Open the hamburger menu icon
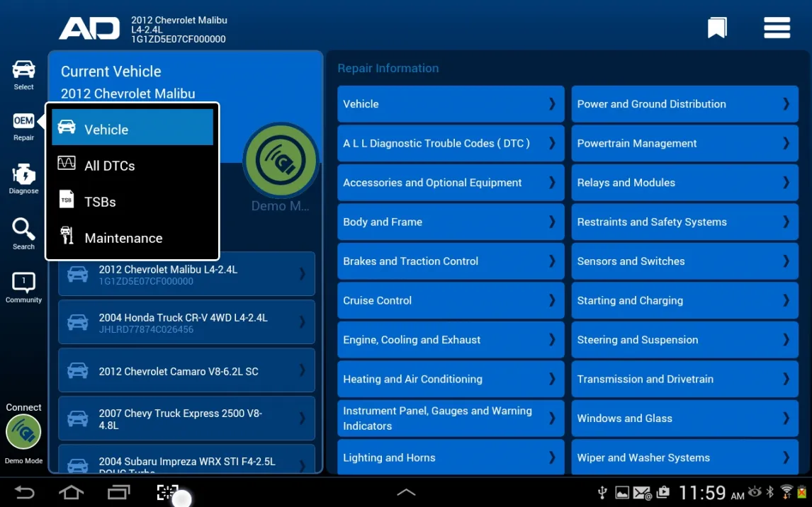 (x=777, y=28)
